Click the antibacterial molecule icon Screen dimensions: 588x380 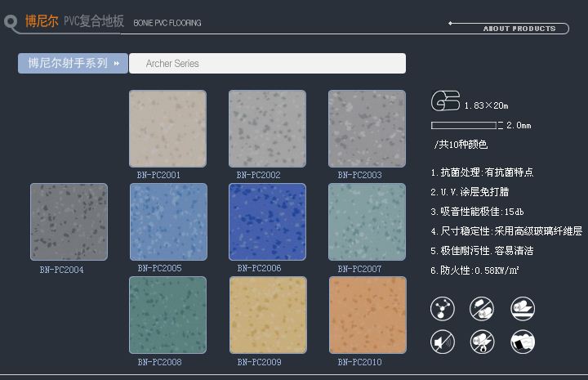tap(443, 308)
